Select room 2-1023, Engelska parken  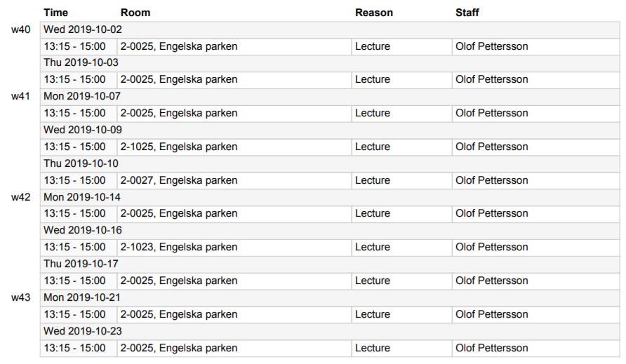tap(179, 247)
